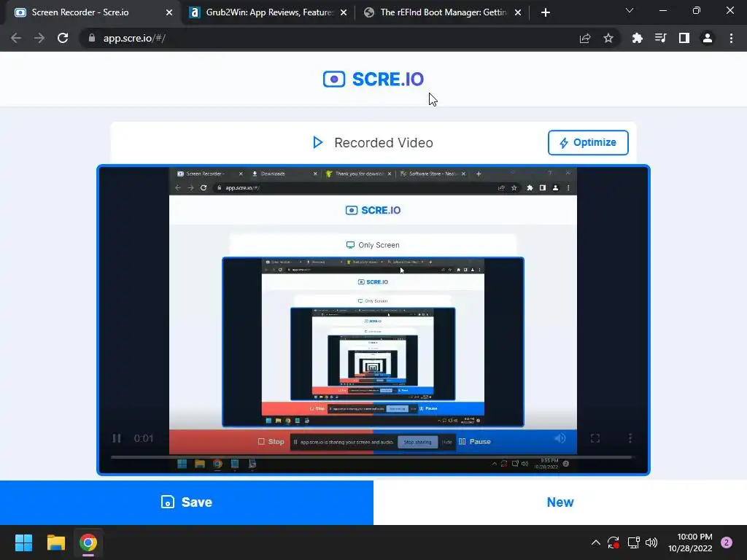Show hidden system tray icons
The image size is (747, 560).
(x=595, y=542)
